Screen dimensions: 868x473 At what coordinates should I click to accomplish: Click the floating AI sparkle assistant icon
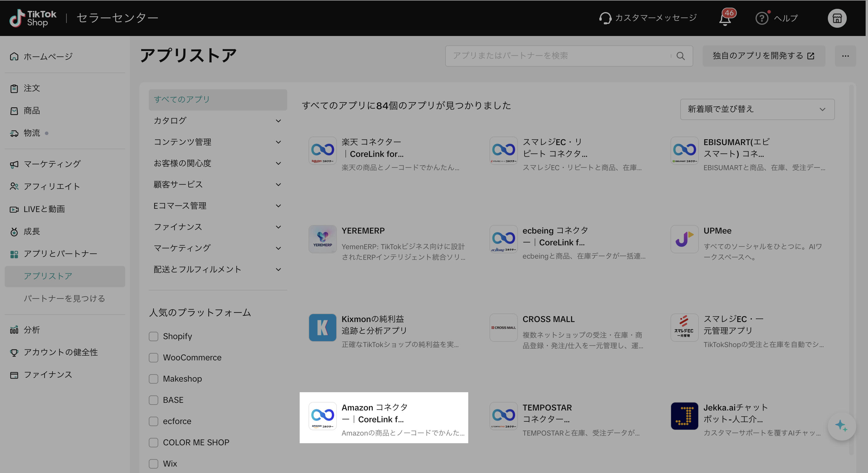point(841,426)
